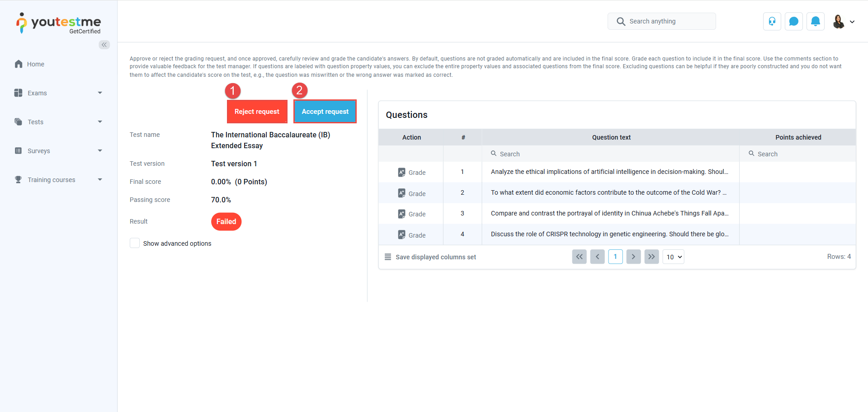
Task: Open Exams menu item
Action: pyautogui.click(x=37, y=93)
